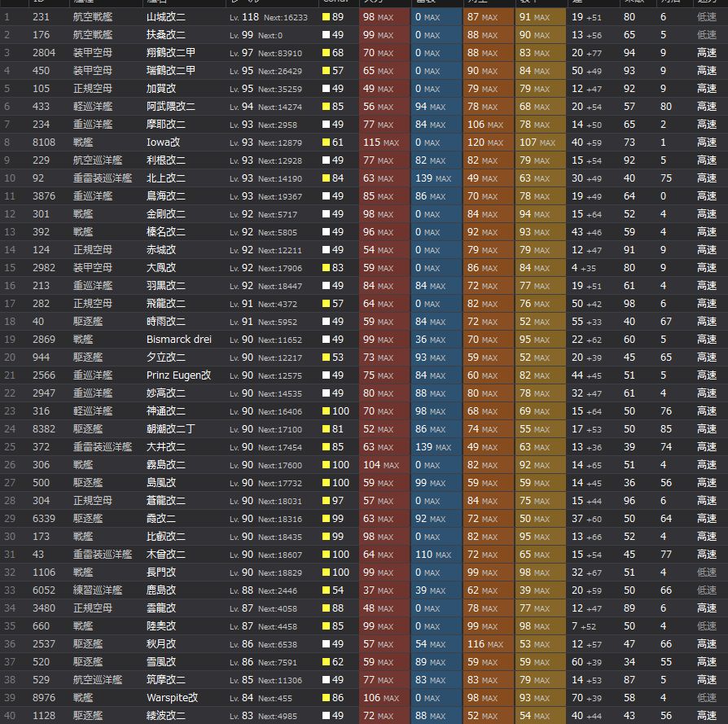Select the ship name 筑摩改二
This screenshot has width=728, height=724.
pyautogui.click(x=166, y=680)
